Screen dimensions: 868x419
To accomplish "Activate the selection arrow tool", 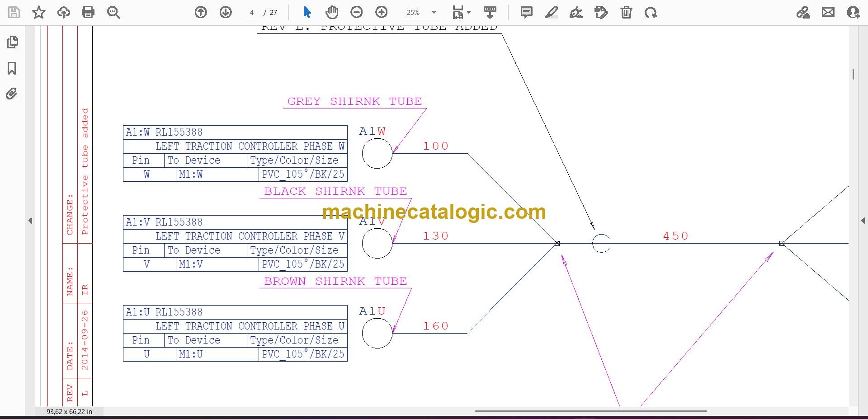I will (x=307, y=12).
